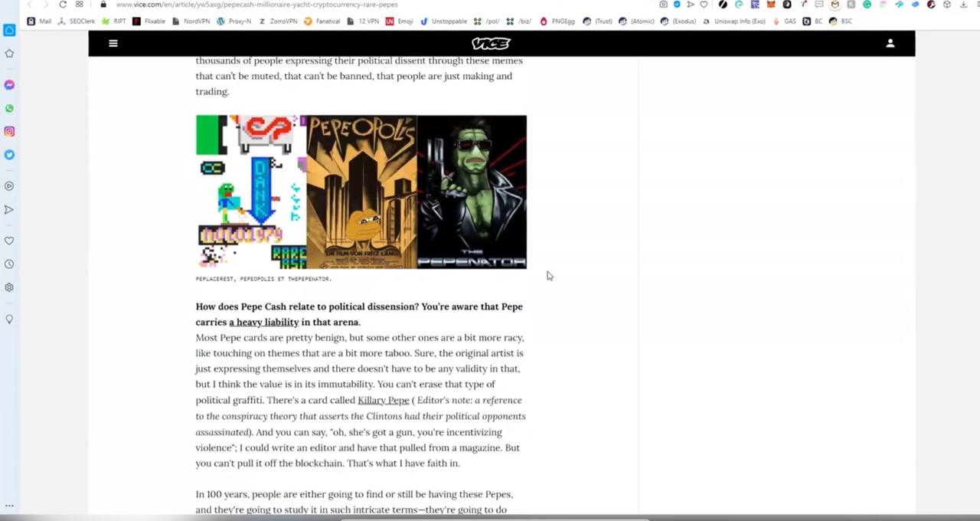Open sidebar setup three-dots menu
This screenshot has width=980, height=521.
tap(9, 506)
